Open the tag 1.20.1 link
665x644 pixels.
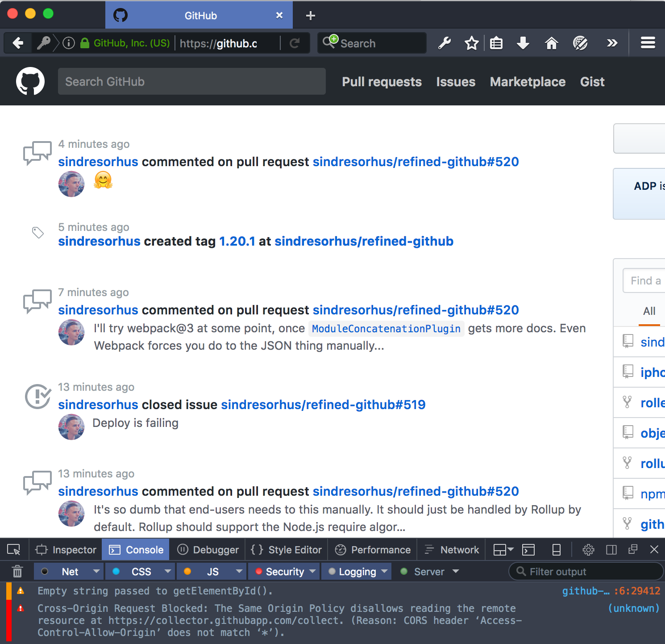[x=237, y=241]
